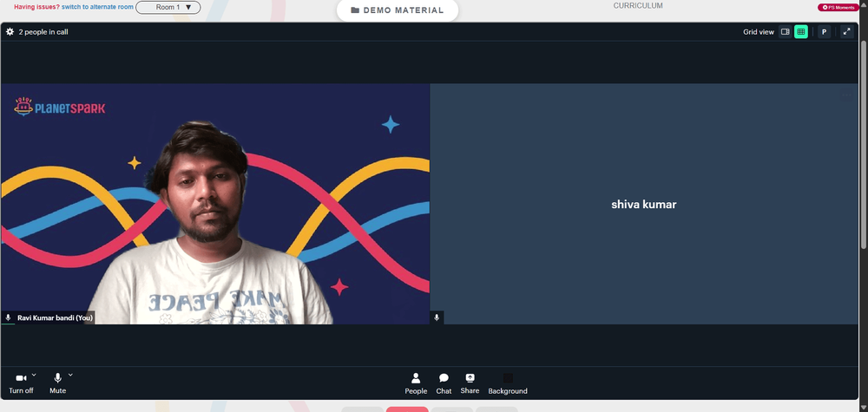Expand microphone options chevron beside Mute
Viewport: 868px width, 412px height.
point(70,375)
